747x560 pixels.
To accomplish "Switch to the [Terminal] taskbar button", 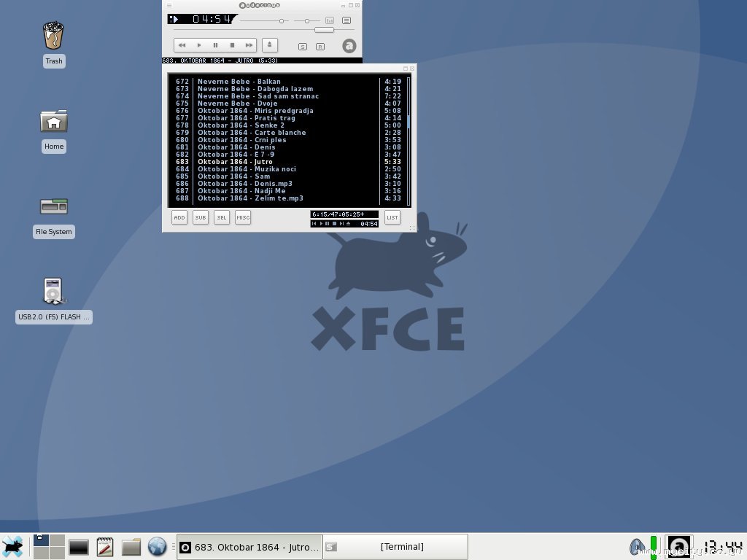I will coord(395,547).
